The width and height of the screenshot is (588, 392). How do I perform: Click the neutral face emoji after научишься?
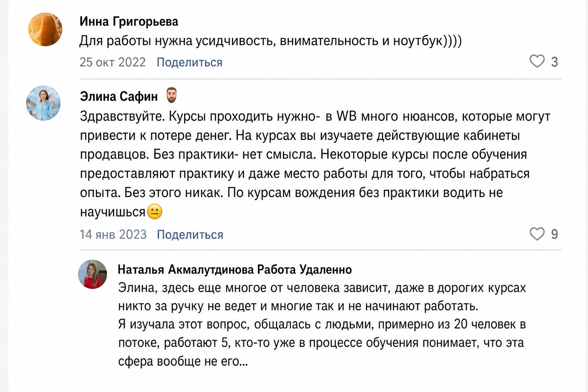click(x=155, y=211)
